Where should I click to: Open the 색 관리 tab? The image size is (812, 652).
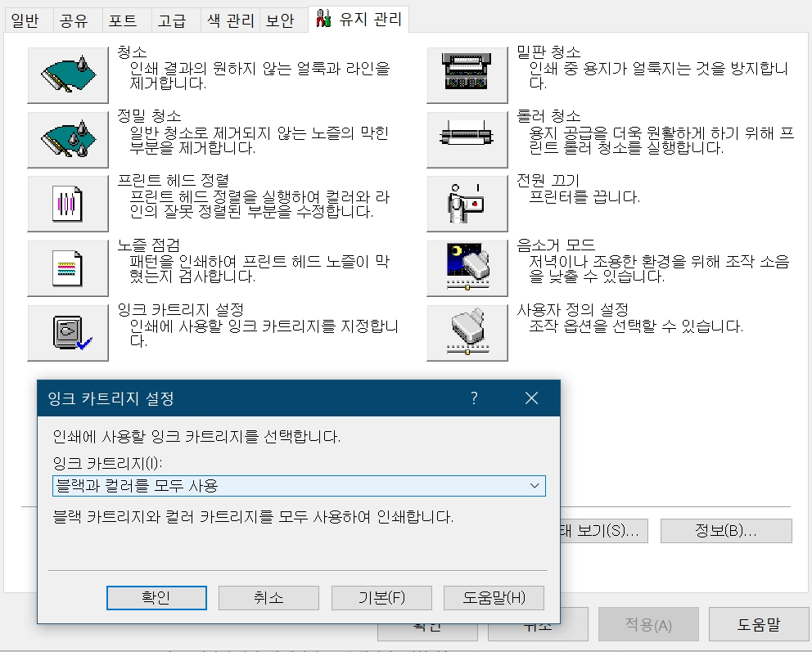pos(230,20)
